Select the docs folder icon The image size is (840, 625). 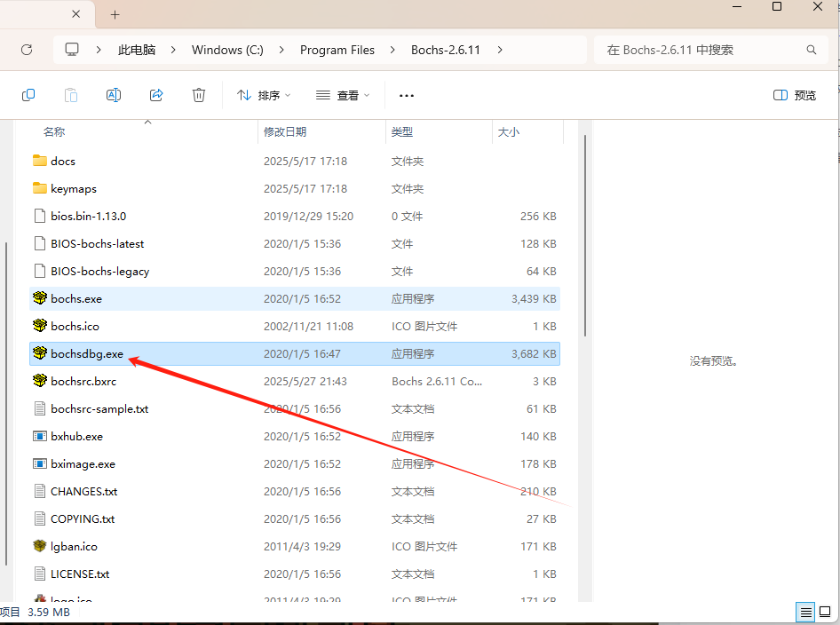tap(40, 161)
